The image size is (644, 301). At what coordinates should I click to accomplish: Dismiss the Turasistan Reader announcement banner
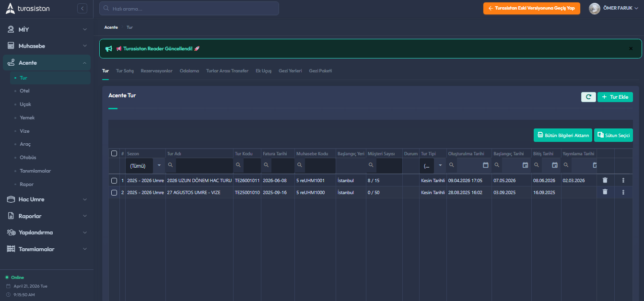(x=631, y=48)
